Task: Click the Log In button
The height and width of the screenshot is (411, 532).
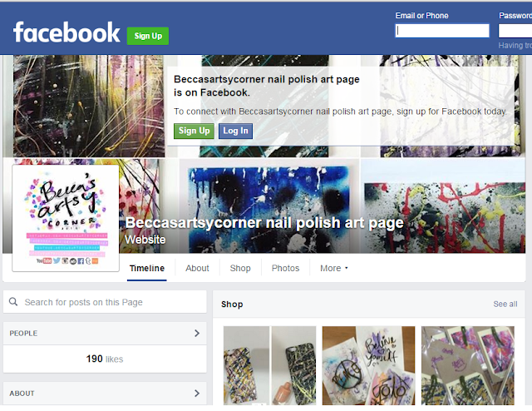Action: (235, 131)
